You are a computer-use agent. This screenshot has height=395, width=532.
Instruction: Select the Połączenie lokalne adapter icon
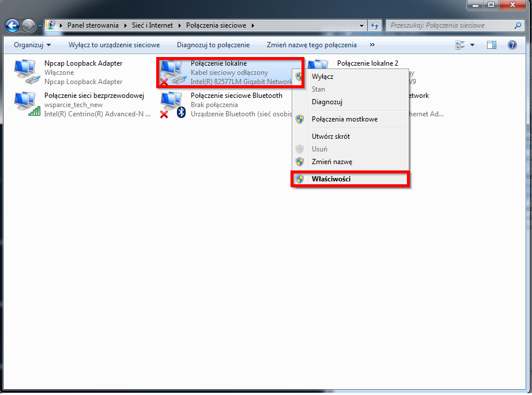pos(172,73)
